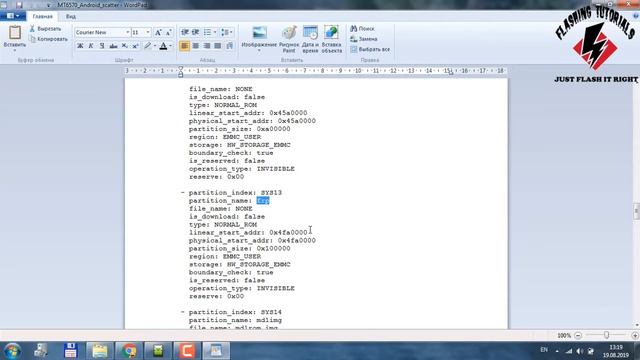The width and height of the screenshot is (640, 360).
Task: Apply font color with the A swatch
Action: coord(163,46)
